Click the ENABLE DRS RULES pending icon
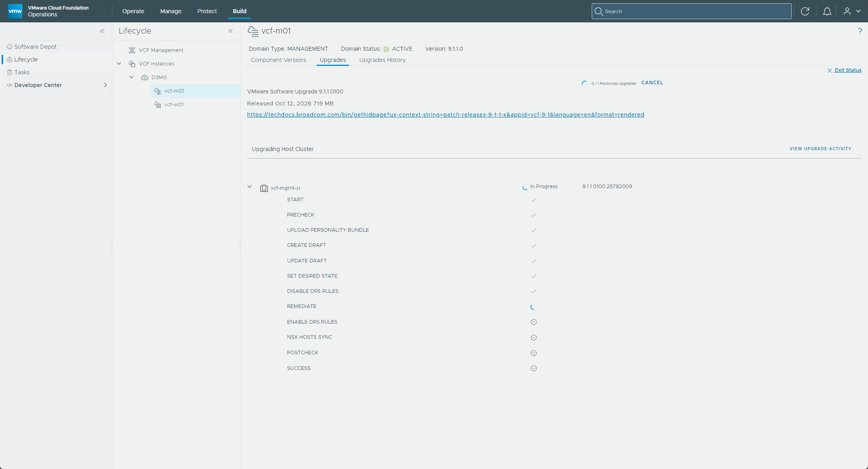Viewport: 868px width, 469px height. coord(533,322)
